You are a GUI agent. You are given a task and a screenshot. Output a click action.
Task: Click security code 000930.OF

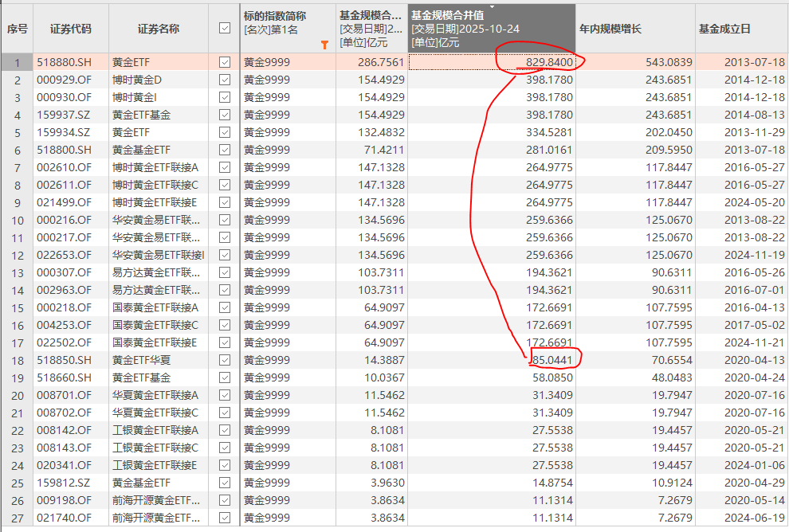64,97
